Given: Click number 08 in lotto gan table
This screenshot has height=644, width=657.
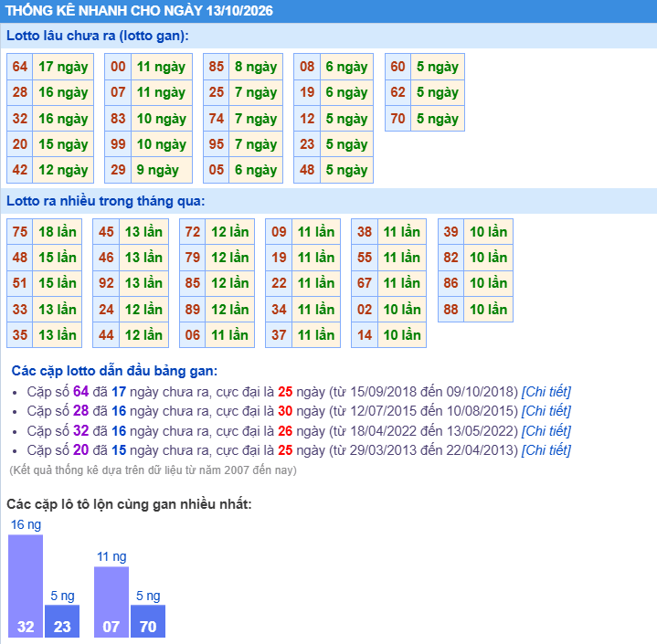Looking at the screenshot, I should tap(307, 67).
